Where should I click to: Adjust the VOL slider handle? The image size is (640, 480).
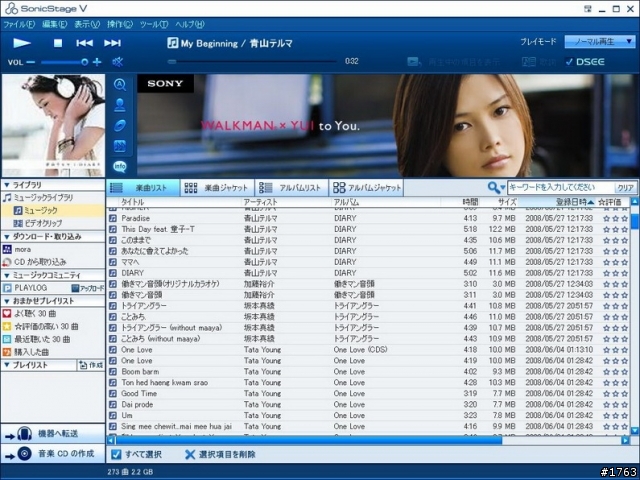[84, 62]
